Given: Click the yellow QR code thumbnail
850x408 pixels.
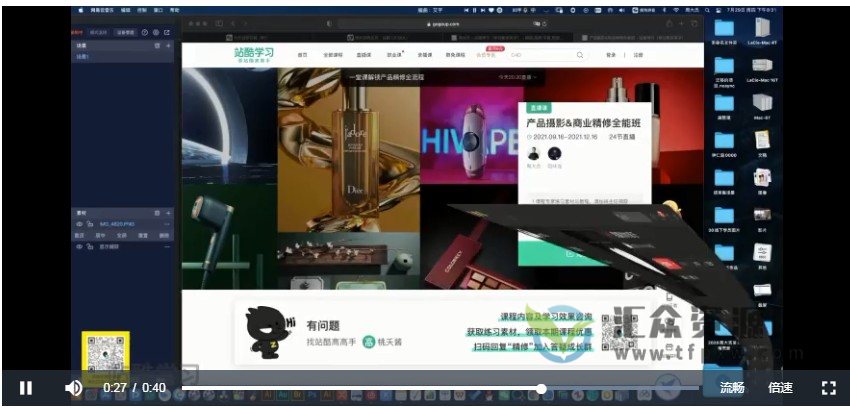Looking at the screenshot, I should click(105, 358).
